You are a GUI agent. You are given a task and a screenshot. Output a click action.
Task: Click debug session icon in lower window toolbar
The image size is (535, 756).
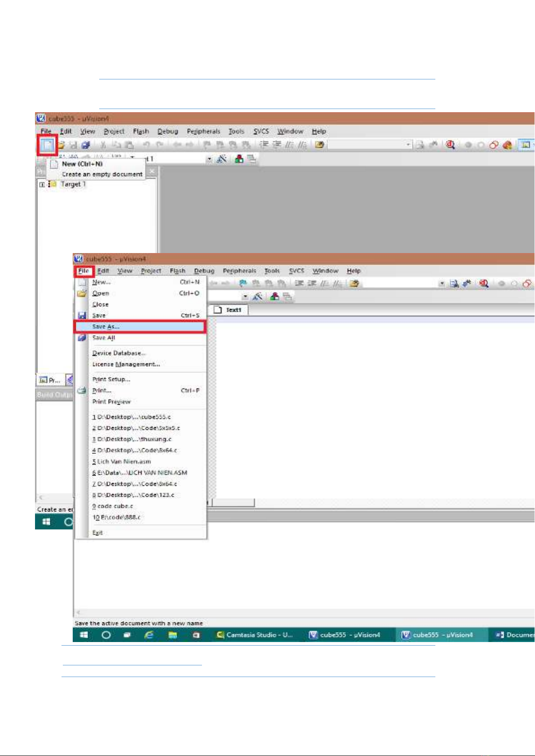click(x=484, y=284)
